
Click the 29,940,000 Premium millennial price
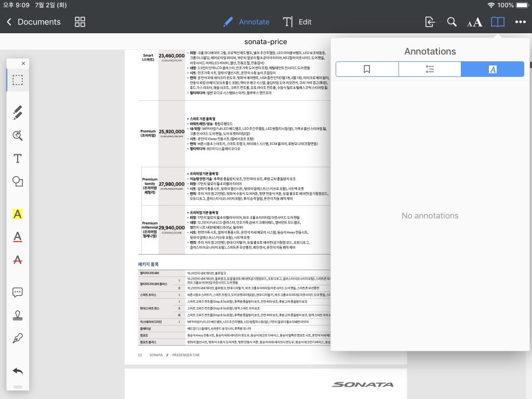point(171,228)
